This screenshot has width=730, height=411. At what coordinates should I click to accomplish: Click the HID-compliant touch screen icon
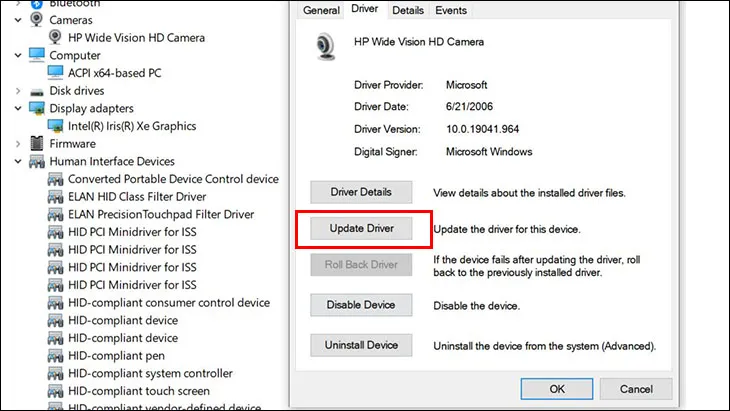56,392
